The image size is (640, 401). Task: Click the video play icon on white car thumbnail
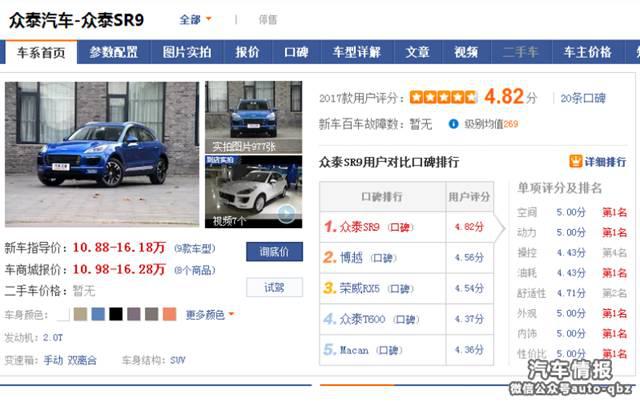pyautogui.click(x=286, y=212)
